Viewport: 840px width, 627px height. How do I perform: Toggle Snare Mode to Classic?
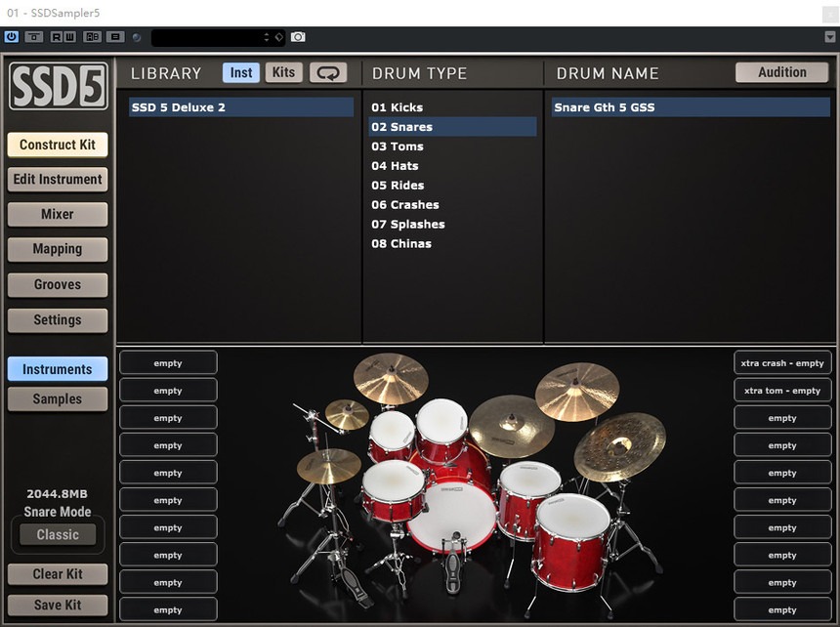point(57,534)
